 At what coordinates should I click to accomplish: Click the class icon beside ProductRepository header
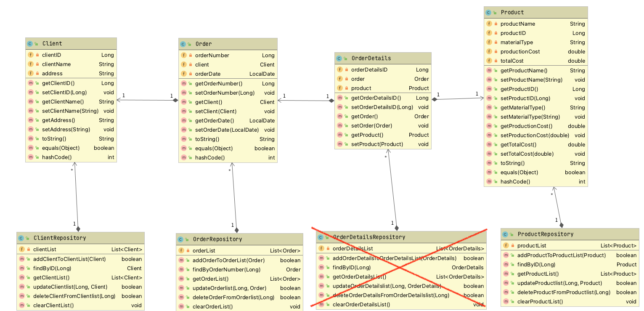coord(505,234)
